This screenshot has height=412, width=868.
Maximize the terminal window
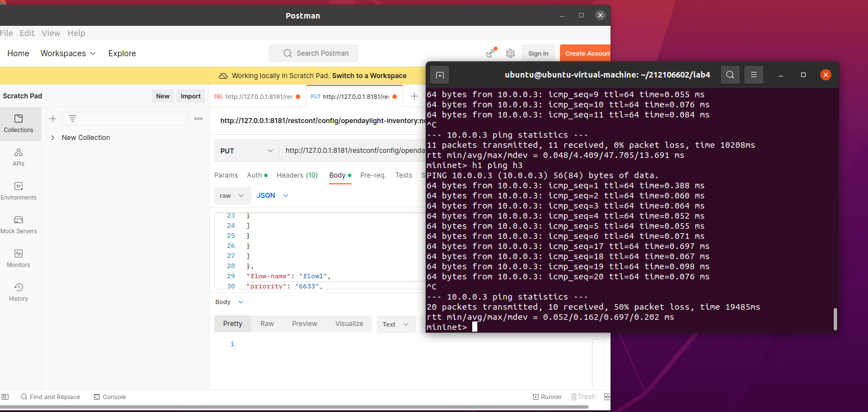[x=803, y=75]
